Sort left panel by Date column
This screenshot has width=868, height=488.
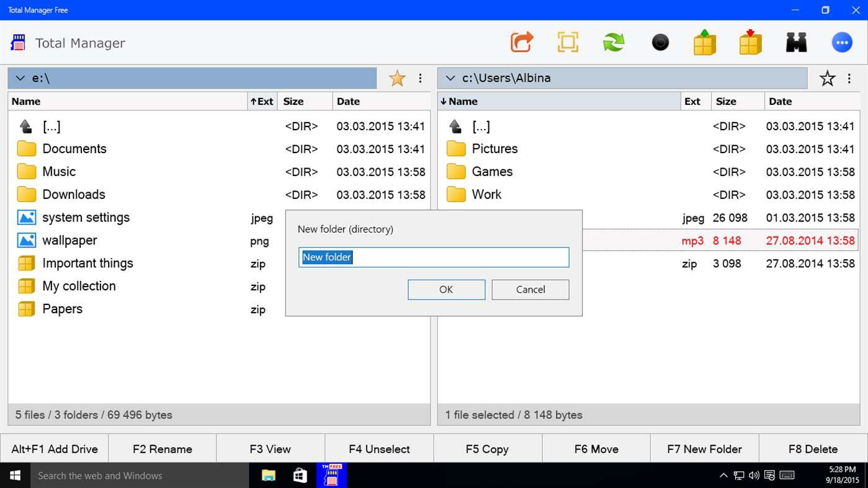click(x=382, y=102)
